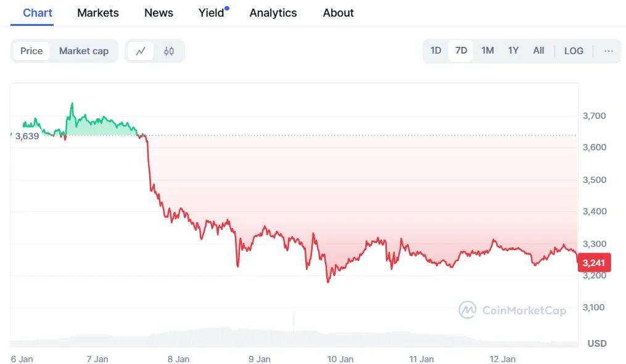
Task: Open the Chart tab
Action: point(38,12)
